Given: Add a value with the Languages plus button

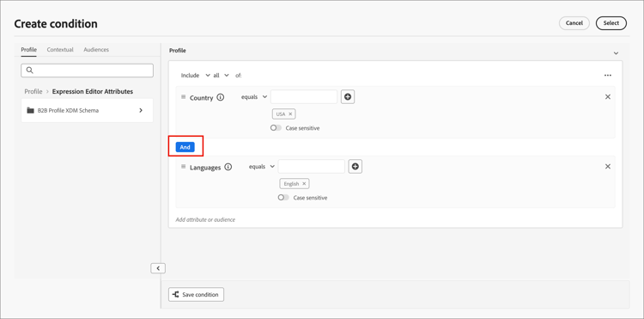Looking at the screenshot, I should click(x=355, y=167).
